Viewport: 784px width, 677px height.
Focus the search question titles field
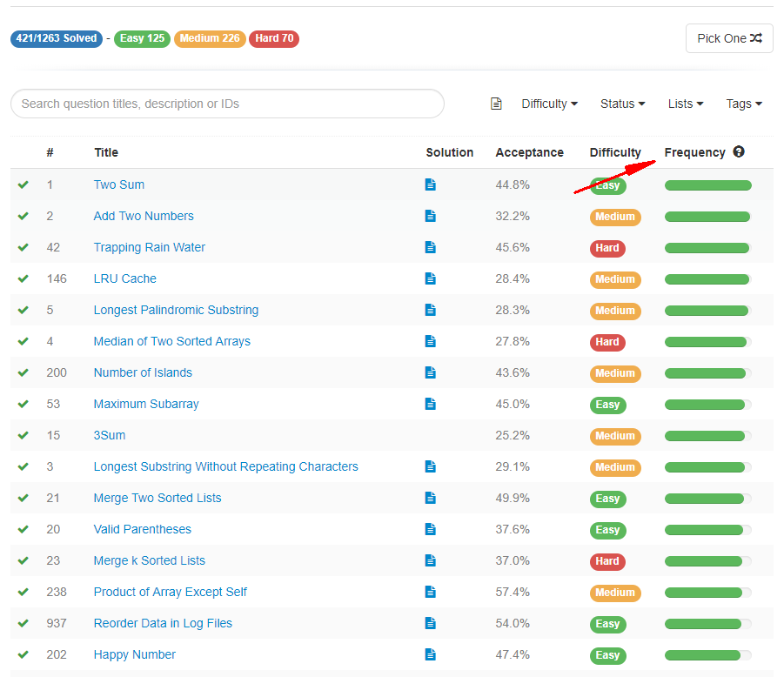click(227, 104)
